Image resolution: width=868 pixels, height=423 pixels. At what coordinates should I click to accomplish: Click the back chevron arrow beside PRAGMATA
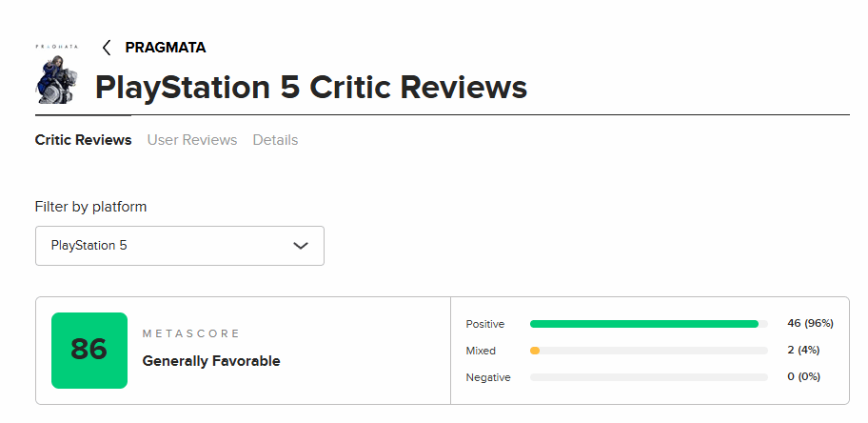107,48
